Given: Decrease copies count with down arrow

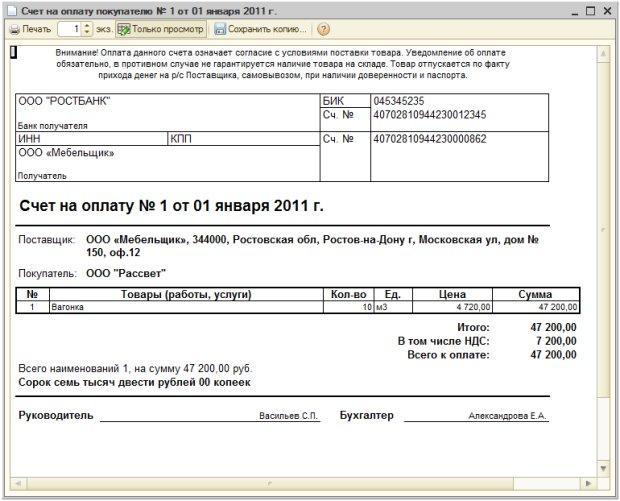Looking at the screenshot, I should coord(87,34).
